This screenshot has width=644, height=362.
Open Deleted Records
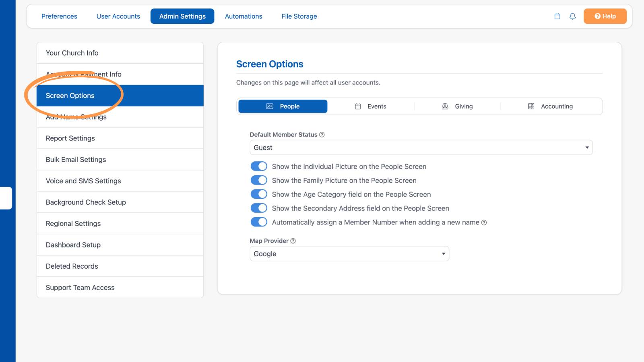[x=120, y=266]
